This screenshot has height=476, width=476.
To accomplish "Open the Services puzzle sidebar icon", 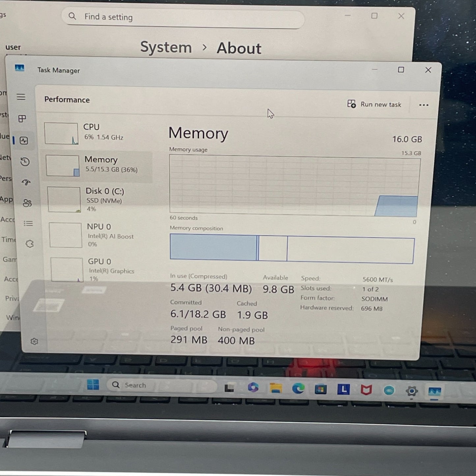I will coord(30,244).
